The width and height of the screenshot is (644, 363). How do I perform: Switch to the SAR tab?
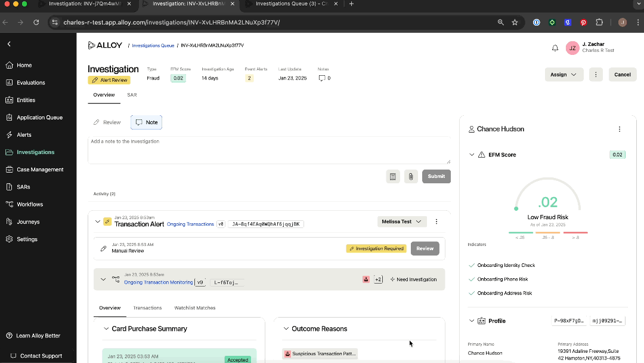[x=132, y=95]
